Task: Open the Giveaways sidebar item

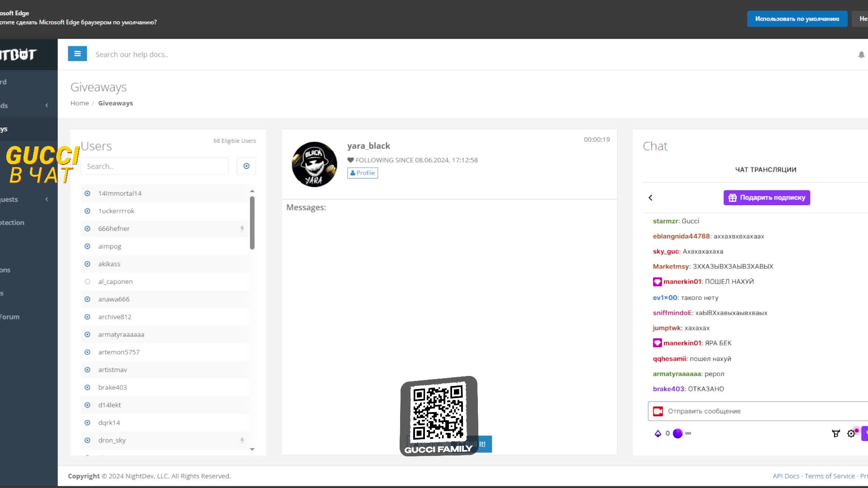Action: click(x=28, y=129)
